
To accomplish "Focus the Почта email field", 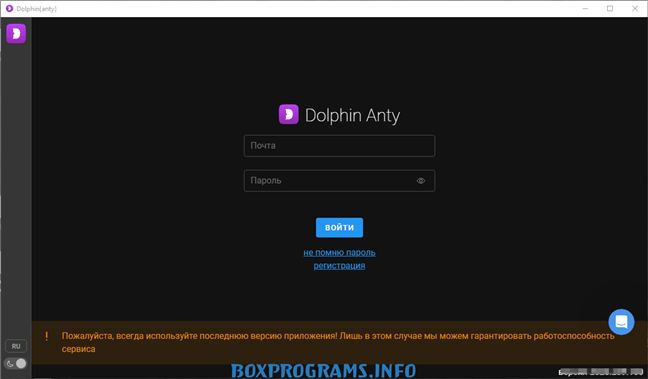I will point(339,145).
